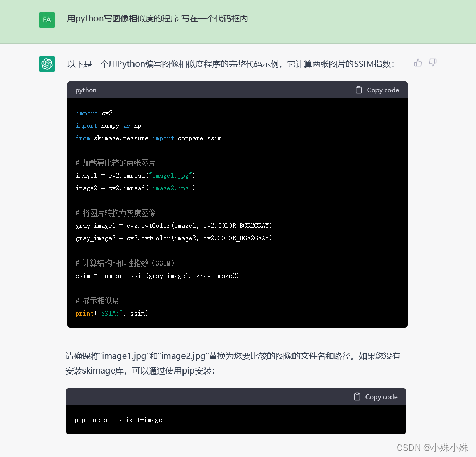Click the comment '# 加载要比较的两张图片'
The width and height of the screenshot is (476, 457).
115,163
